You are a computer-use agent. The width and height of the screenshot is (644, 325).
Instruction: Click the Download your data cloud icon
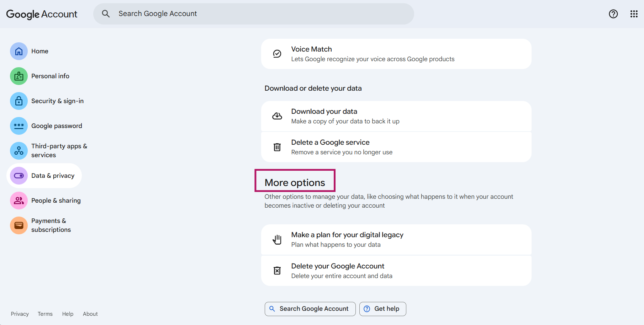(277, 116)
